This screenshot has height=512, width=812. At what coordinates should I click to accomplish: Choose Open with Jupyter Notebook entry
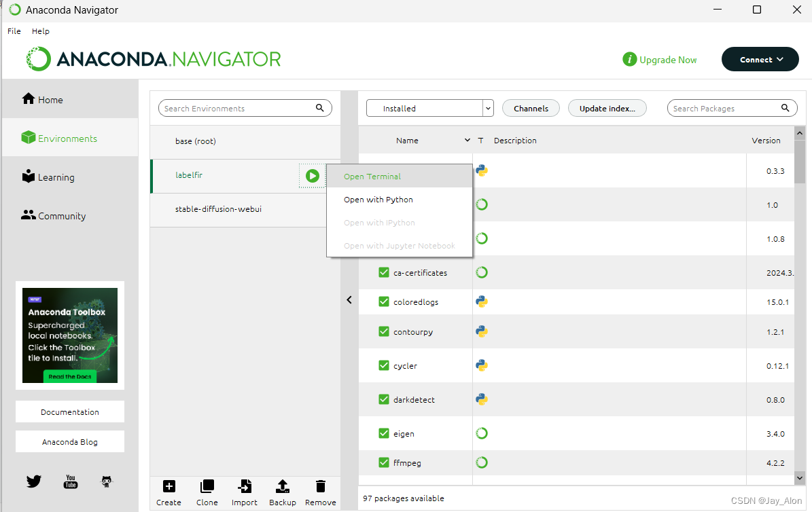pyautogui.click(x=400, y=246)
